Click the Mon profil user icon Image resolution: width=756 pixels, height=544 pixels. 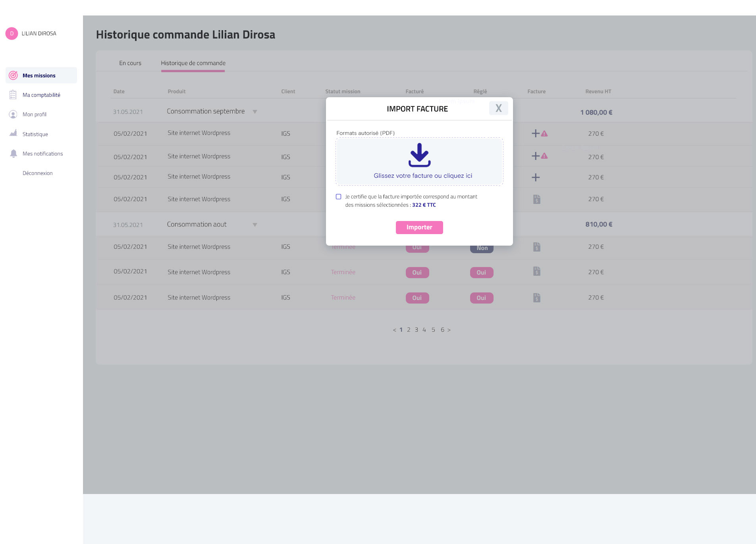[13, 114]
